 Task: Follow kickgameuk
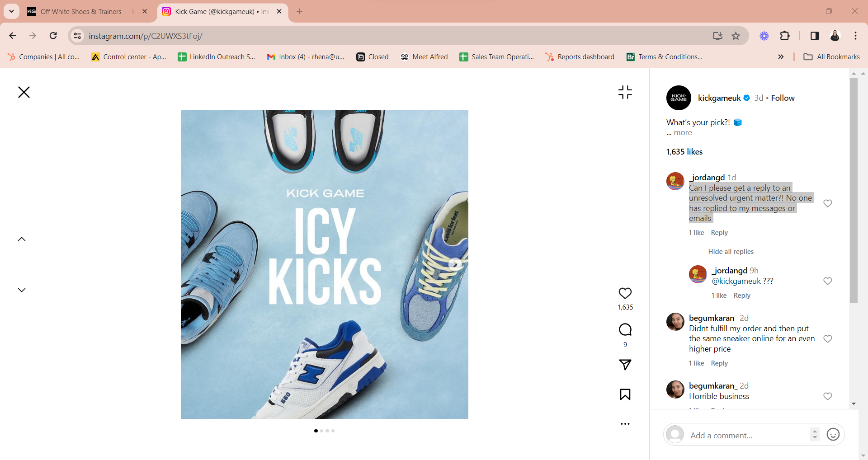[783, 98]
